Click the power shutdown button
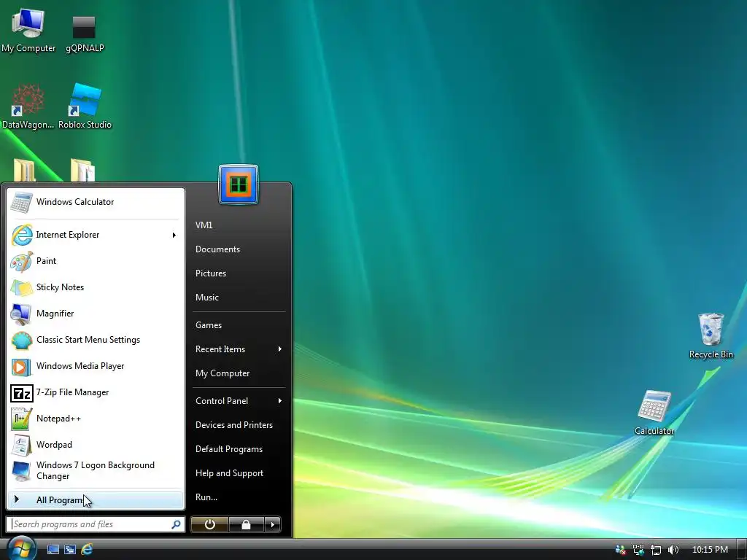The width and height of the screenshot is (747, 560). click(x=209, y=524)
